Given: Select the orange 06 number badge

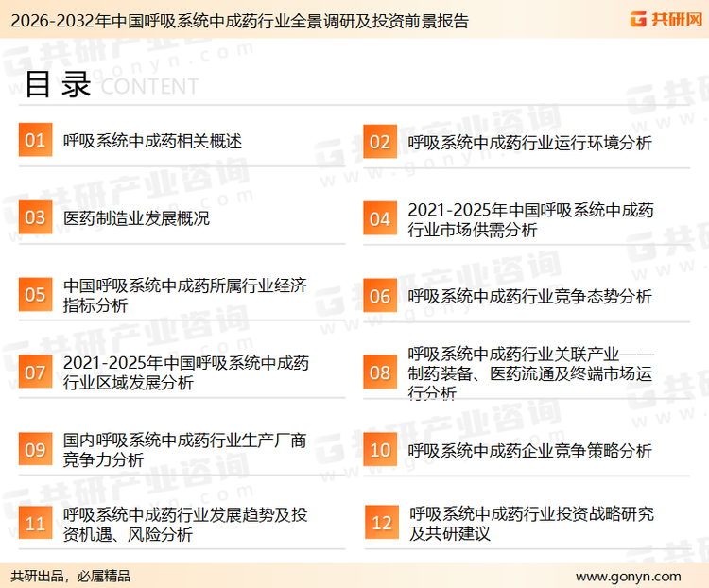Looking at the screenshot, I should pyautogui.click(x=379, y=296).
